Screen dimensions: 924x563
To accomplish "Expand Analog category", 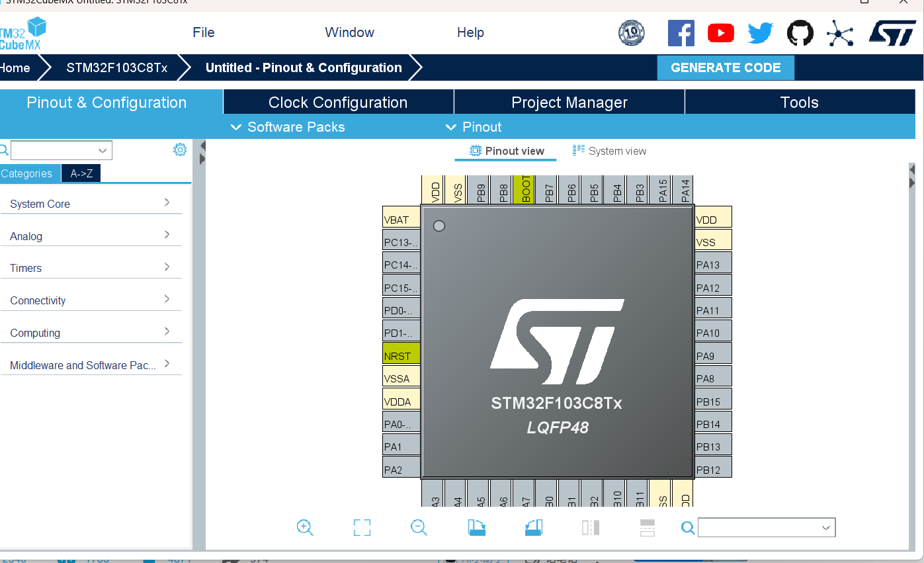I will [91, 236].
